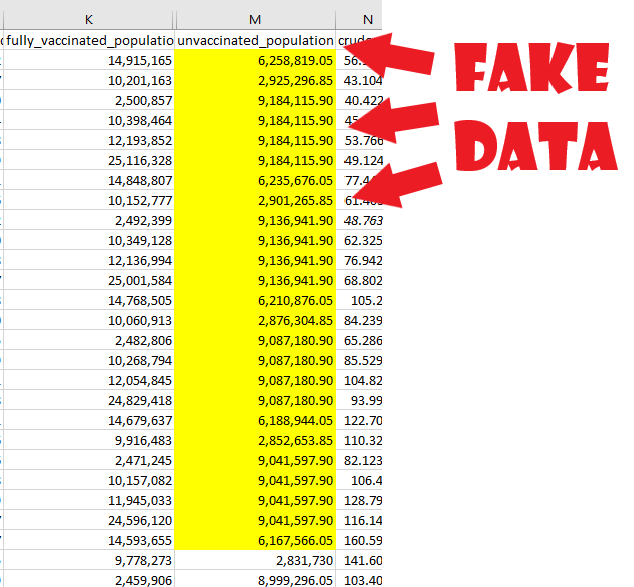The height and width of the screenshot is (587, 634).
Task: Select column N cell 141.60
Action: click(x=359, y=560)
